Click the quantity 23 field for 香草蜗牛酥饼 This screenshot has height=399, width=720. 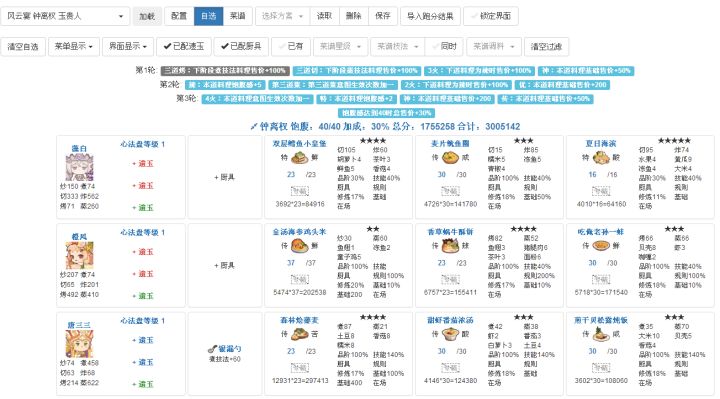[x=441, y=263]
